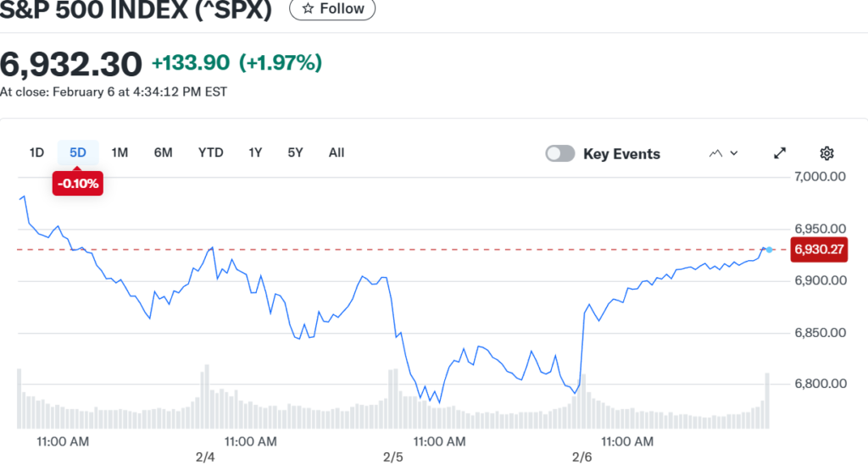This screenshot has width=868, height=465.
Task: Expand the chart type dropdown chevron
Action: [734, 153]
